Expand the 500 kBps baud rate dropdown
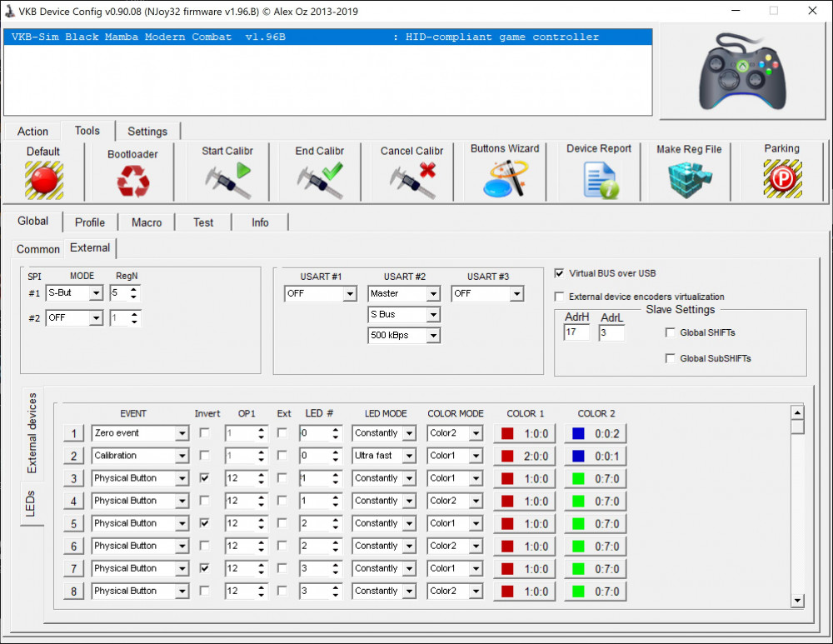 click(x=432, y=336)
